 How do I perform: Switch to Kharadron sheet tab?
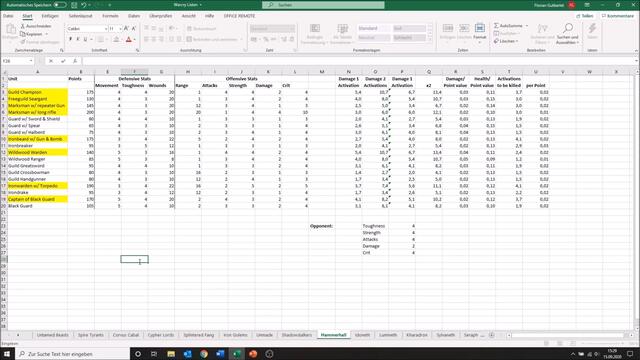pyautogui.click(x=416, y=335)
